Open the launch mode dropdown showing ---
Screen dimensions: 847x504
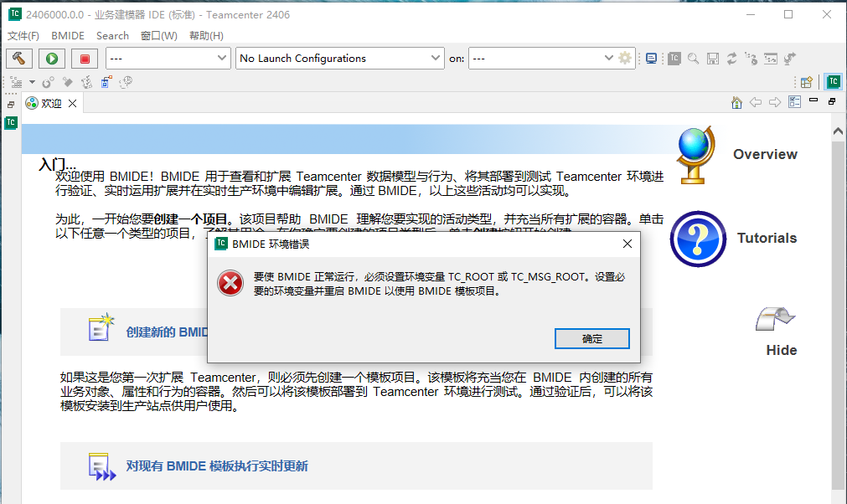[x=168, y=59]
